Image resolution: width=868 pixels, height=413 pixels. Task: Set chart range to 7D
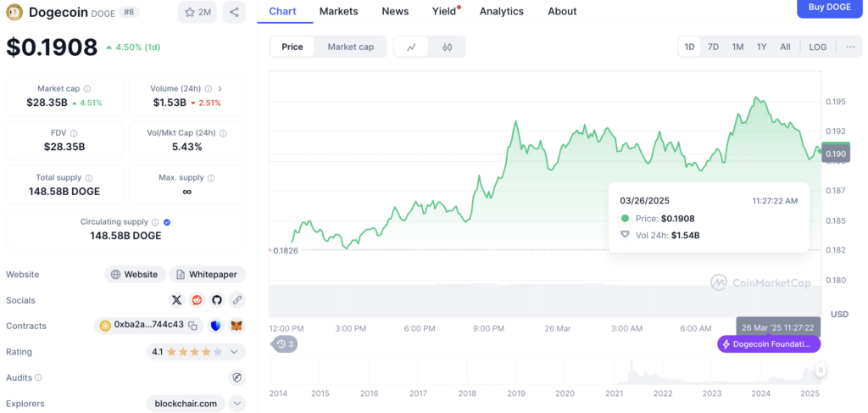[x=713, y=47]
